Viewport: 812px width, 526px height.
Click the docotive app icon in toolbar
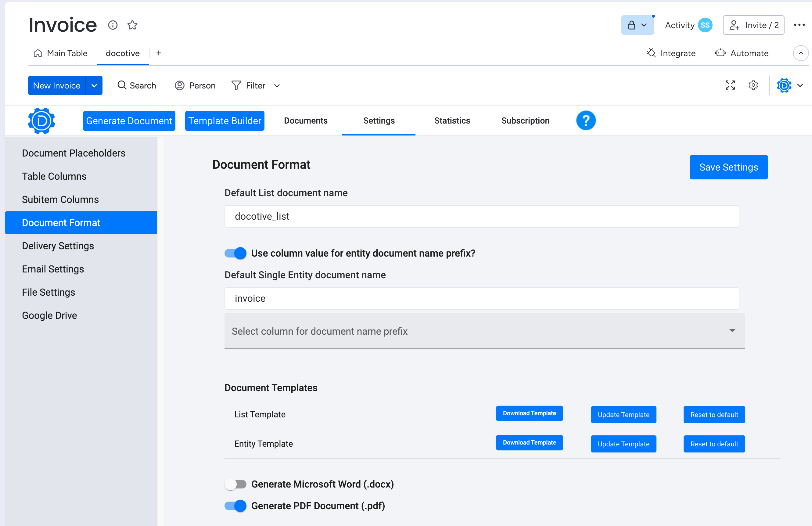tap(784, 85)
